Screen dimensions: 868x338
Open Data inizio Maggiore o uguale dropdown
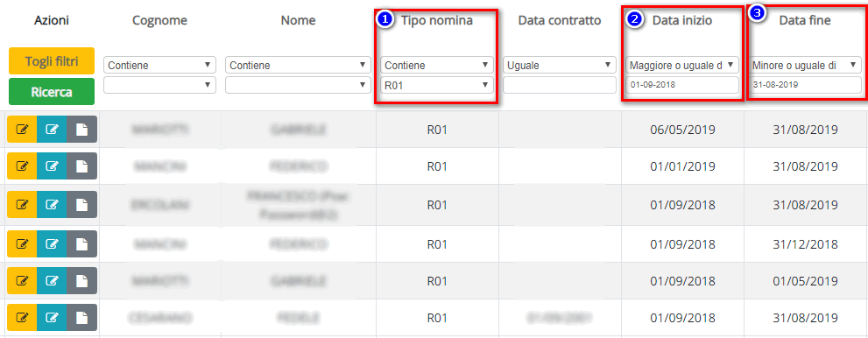682,66
